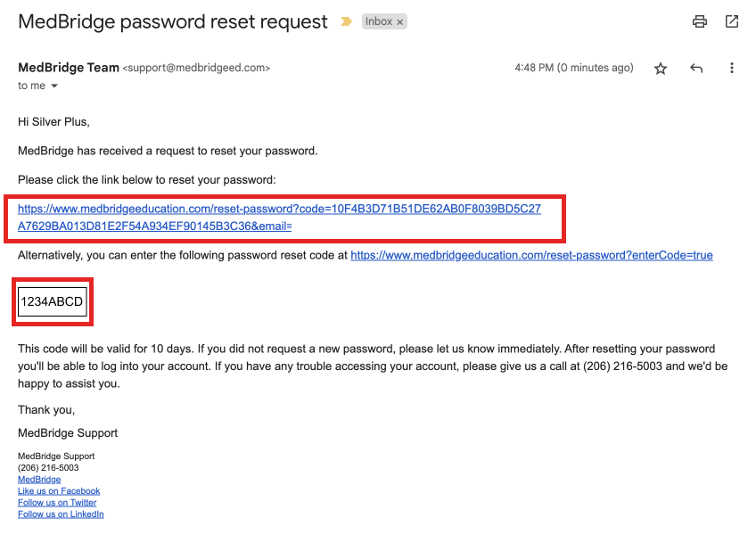Remove the Inbox label via its x
Image resolution: width=756 pixels, height=543 pixels.
[x=399, y=21]
